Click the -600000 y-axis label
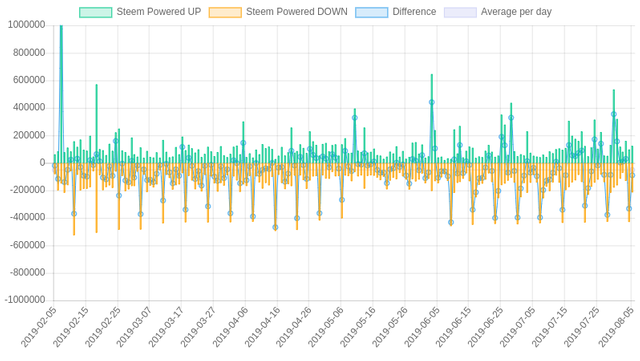640x361 pixels. [x=27, y=245]
